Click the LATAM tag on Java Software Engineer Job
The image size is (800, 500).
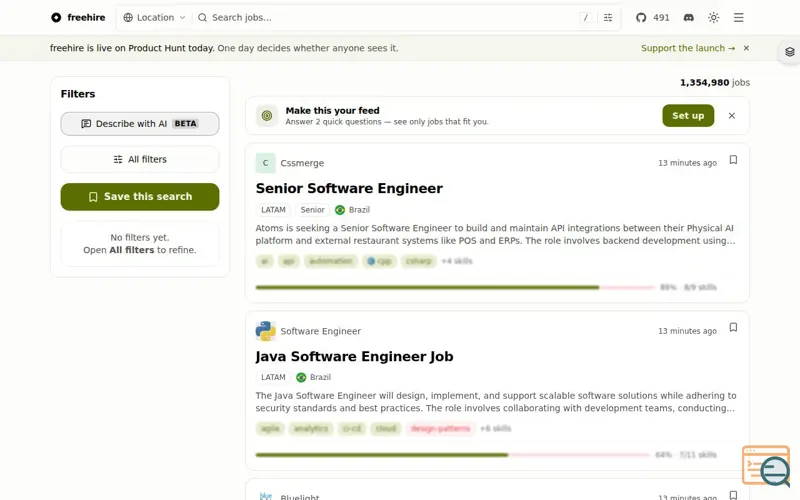(x=273, y=377)
